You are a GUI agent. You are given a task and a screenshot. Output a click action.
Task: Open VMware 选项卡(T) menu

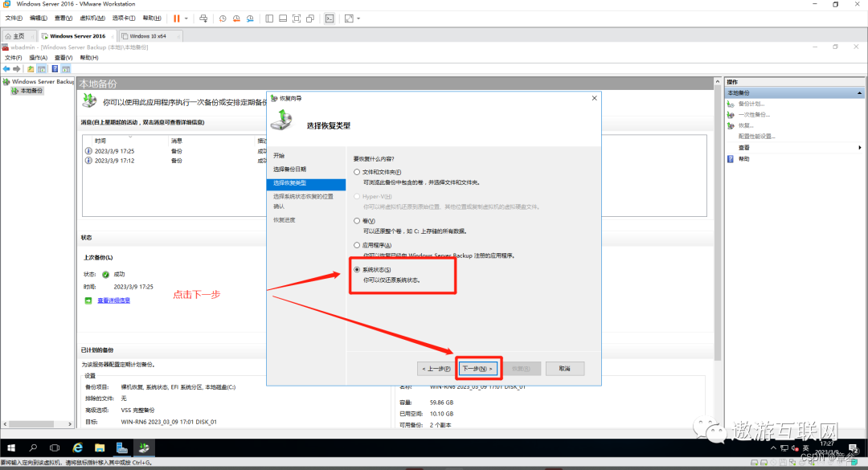point(124,18)
